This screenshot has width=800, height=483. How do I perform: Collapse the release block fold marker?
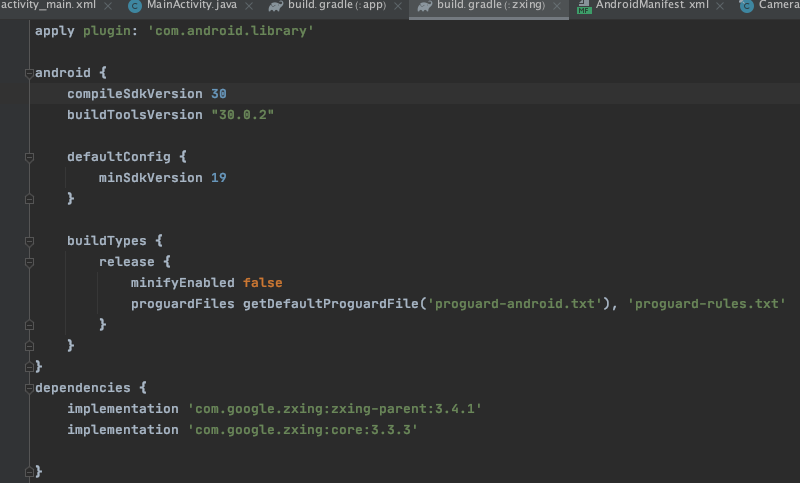pyautogui.click(x=30, y=263)
